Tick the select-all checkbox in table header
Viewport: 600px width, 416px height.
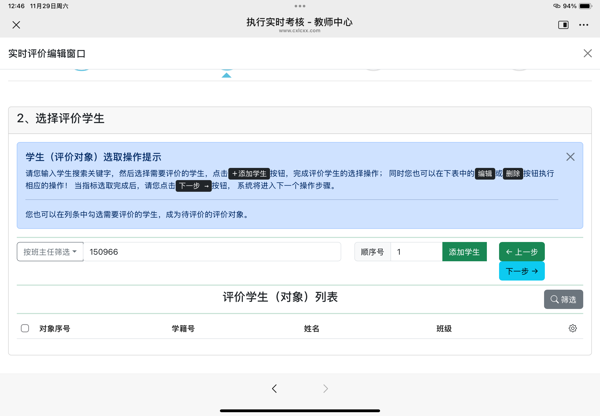[25, 328]
